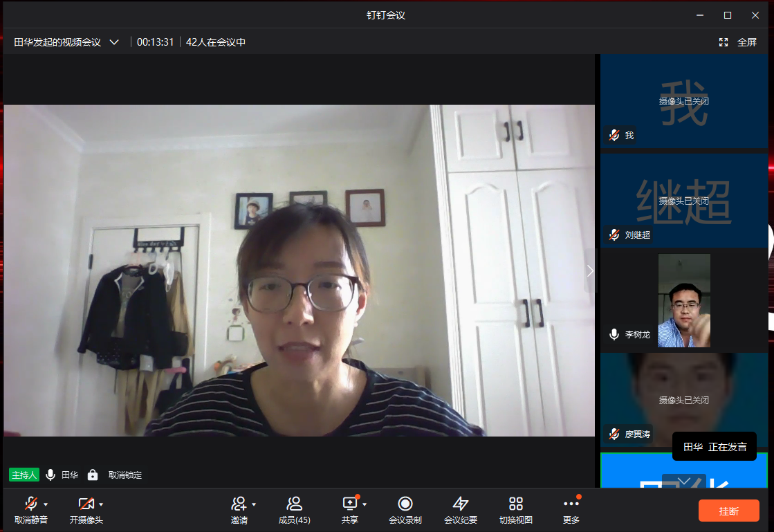Click 切换视图 switch view icon
This screenshot has width=774, height=532.
515,504
